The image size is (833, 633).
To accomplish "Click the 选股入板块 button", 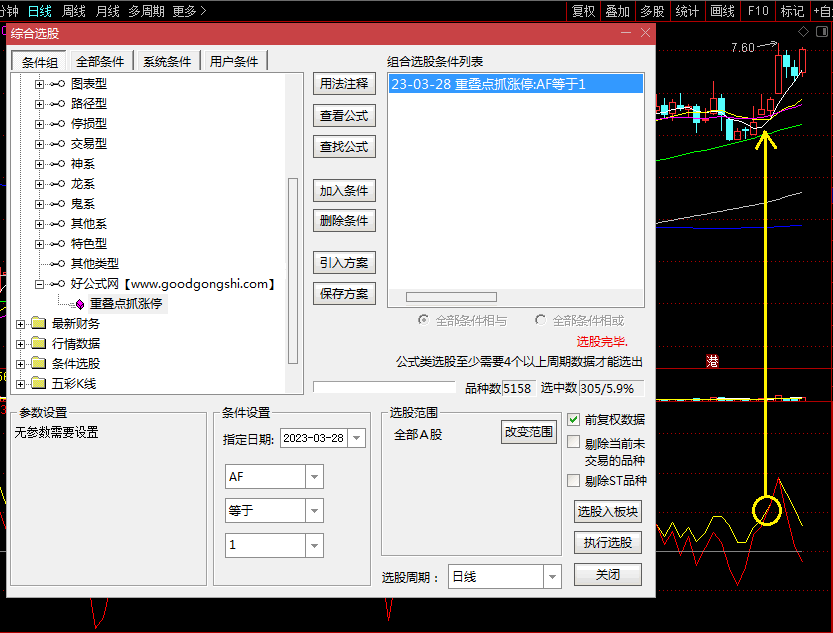I will coord(608,511).
